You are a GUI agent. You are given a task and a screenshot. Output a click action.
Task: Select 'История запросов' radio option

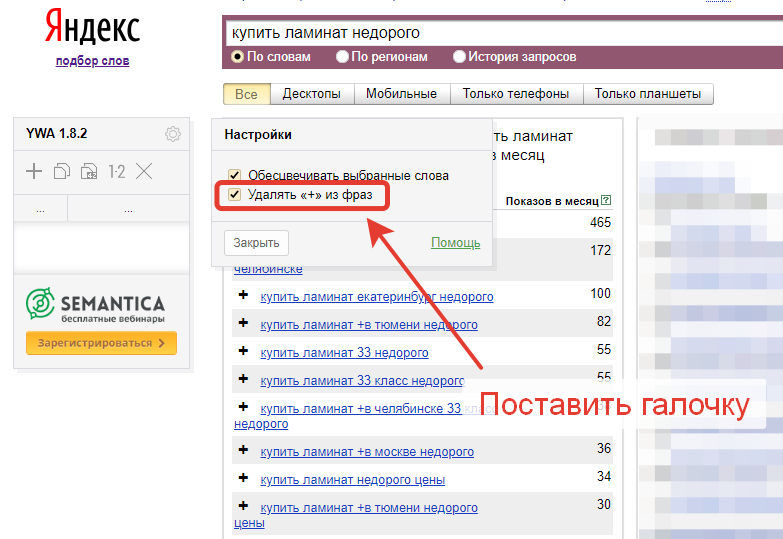(460, 57)
